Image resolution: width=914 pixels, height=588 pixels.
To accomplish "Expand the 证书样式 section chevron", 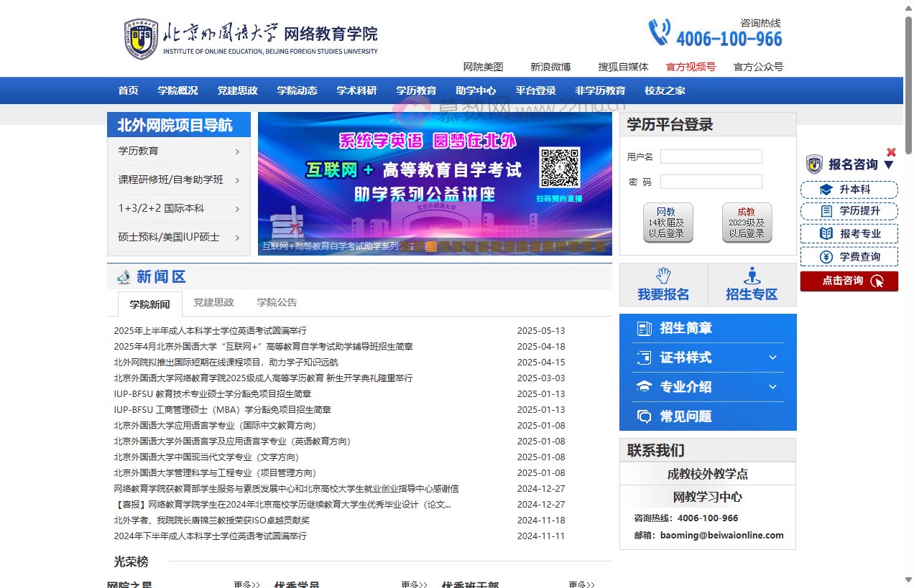I will [x=773, y=358].
